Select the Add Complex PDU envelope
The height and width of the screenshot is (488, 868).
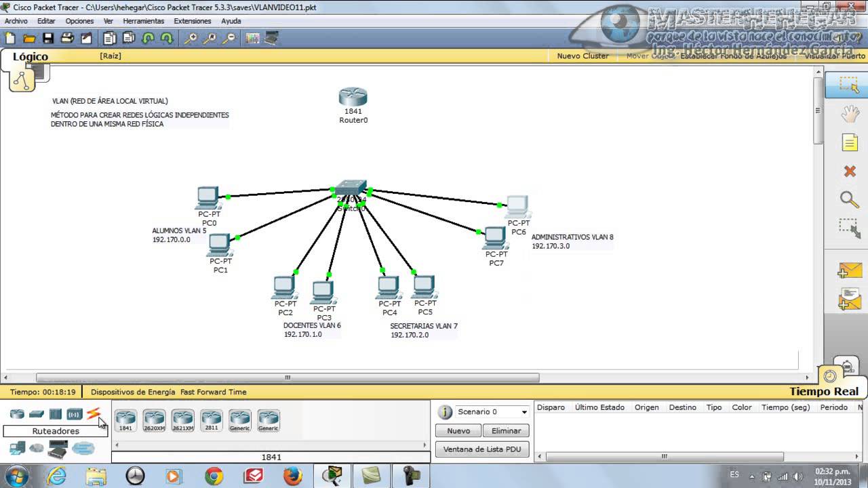850,299
